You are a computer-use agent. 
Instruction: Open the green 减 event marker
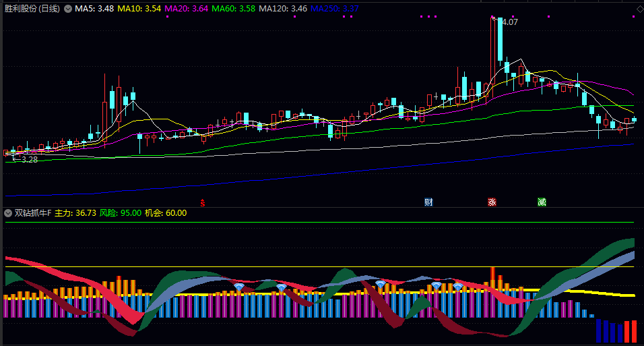coord(542,202)
